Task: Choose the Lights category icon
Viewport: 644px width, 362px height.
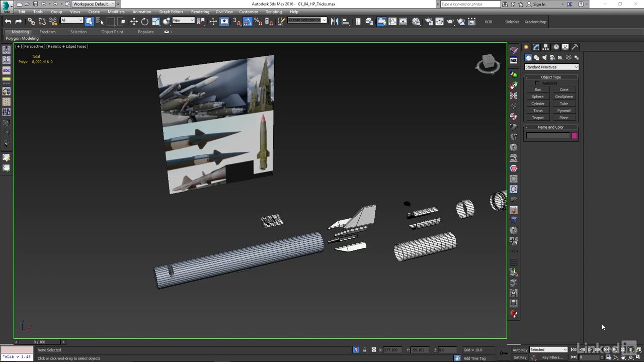Action: tap(544, 58)
